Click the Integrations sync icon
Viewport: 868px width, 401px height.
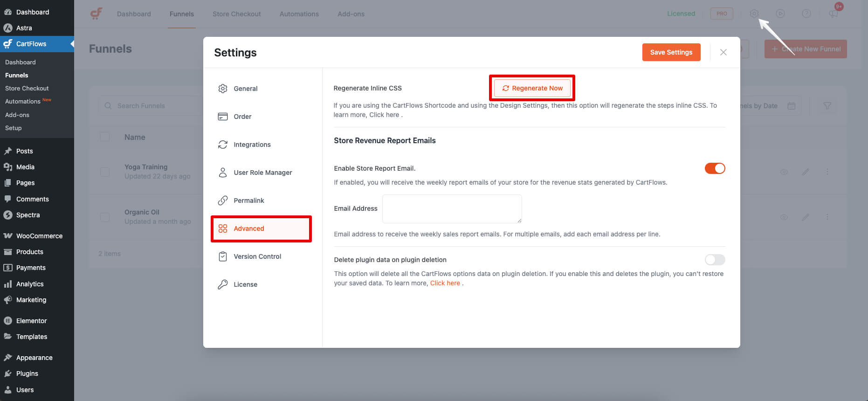(223, 145)
